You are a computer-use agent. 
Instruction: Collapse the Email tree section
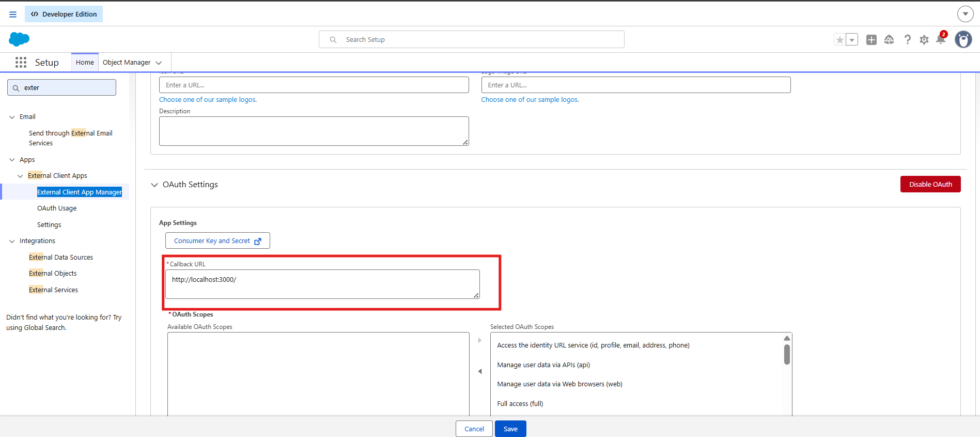click(12, 117)
